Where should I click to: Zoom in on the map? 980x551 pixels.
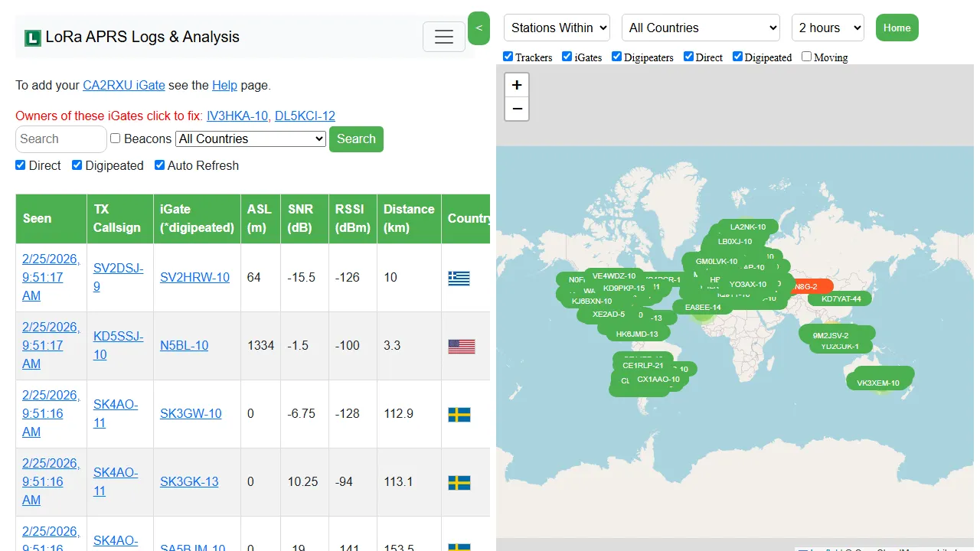517,84
